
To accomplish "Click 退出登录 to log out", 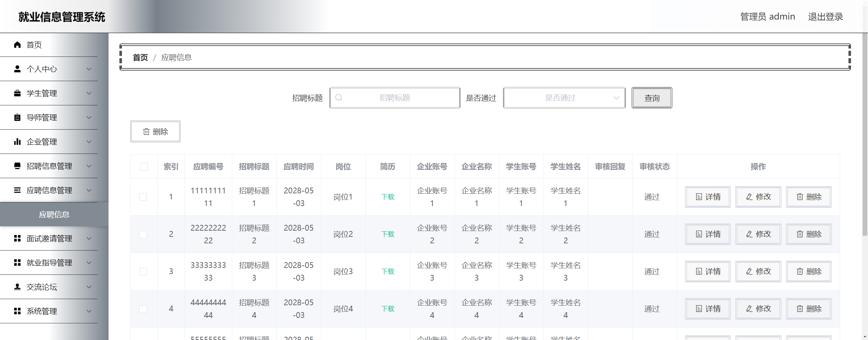I will pyautogui.click(x=825, y=17).
